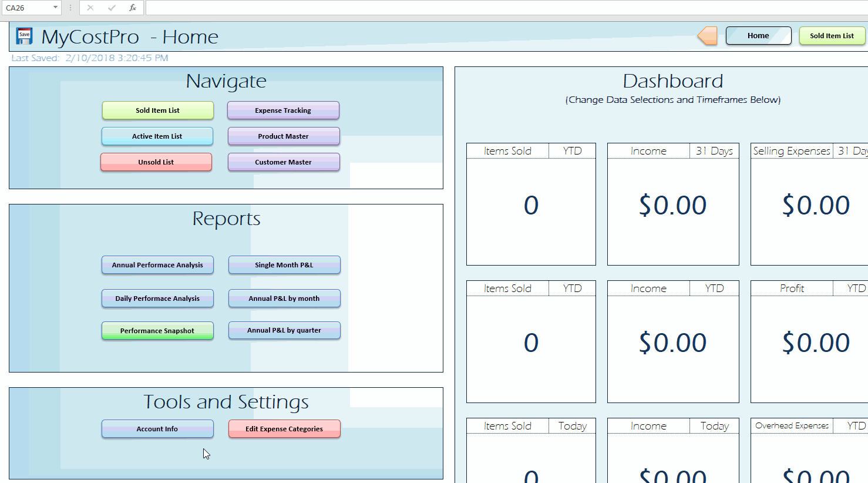The width and height of the screenshot is (868, 483).
Task: Click the orange back arrow icon
Action: (708, 36)
